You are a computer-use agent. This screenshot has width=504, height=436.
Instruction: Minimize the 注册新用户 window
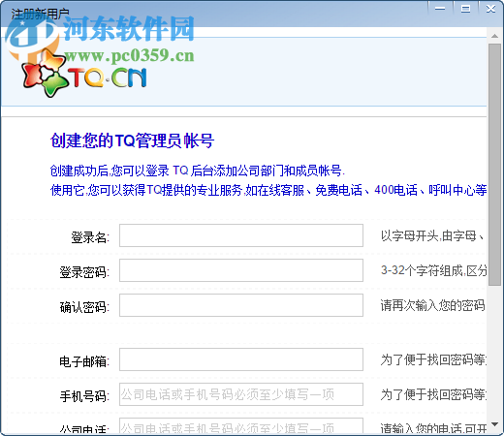440,9
